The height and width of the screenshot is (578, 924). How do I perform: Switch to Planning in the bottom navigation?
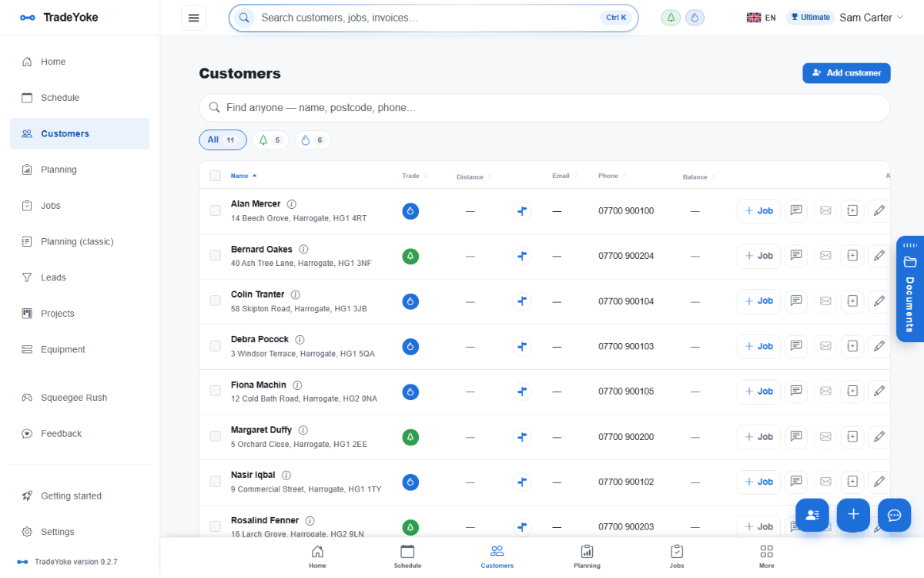point(587,557)
